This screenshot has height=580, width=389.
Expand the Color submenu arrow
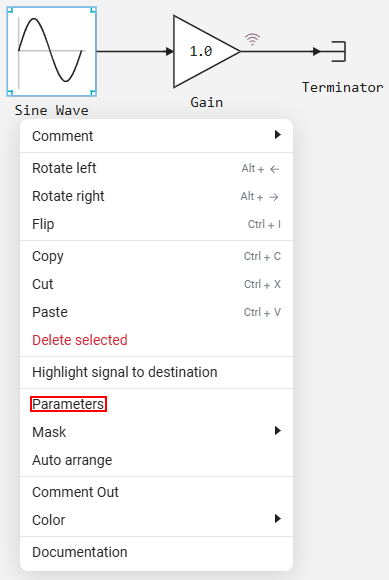(x=278, y=519)
